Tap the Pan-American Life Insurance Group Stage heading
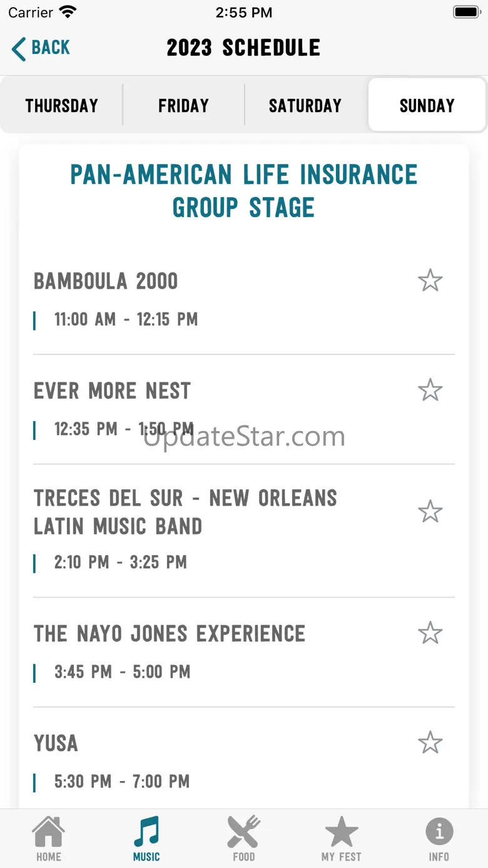The width and height of the screenshot is (488, 868). click(x=243, y=190)
